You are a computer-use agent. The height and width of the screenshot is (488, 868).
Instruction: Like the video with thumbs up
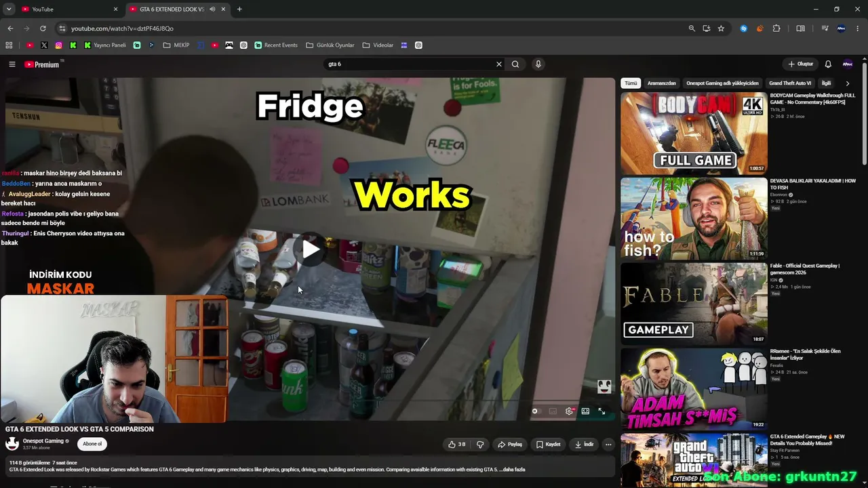[457, 445]
